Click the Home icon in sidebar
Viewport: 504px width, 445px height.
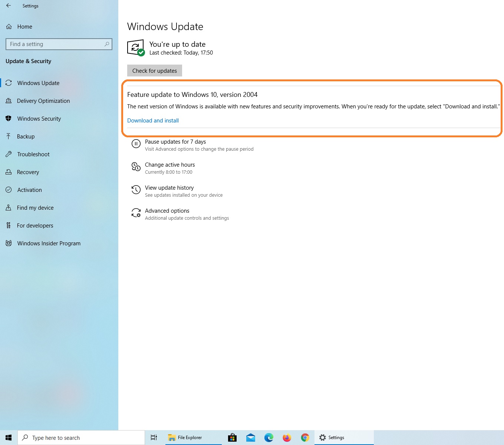pos(9,27)
